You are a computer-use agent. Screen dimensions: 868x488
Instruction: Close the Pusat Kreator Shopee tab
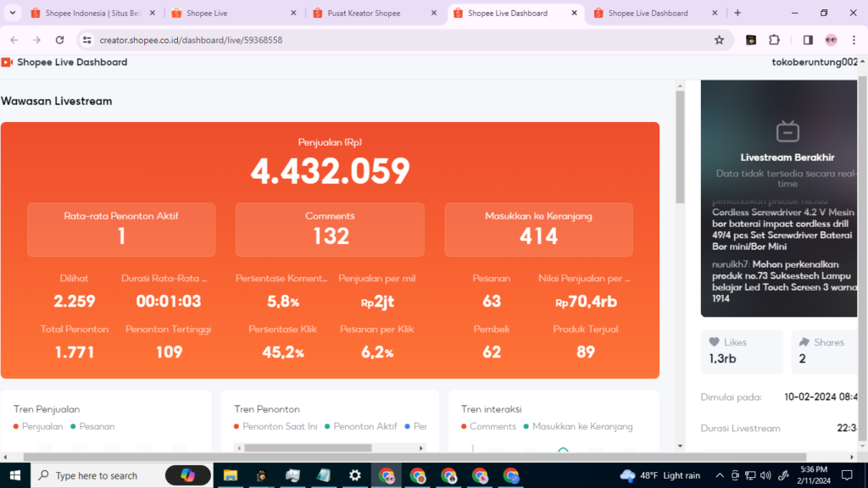pos(434,13)
